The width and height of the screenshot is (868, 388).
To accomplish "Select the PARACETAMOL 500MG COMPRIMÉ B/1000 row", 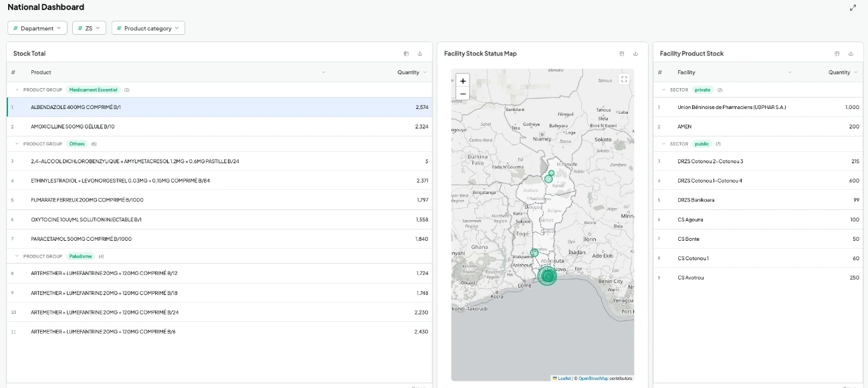I will [219, 239].
